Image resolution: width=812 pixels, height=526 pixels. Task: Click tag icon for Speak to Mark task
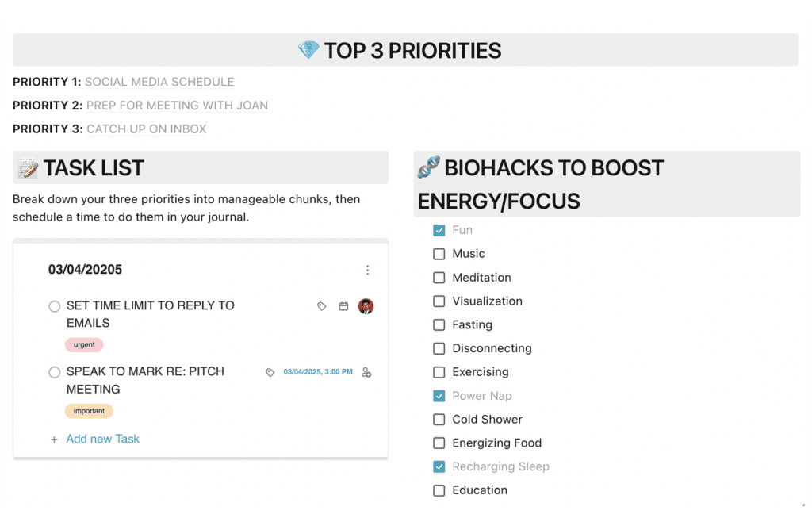pyautogui.click(x=270, y=372)
